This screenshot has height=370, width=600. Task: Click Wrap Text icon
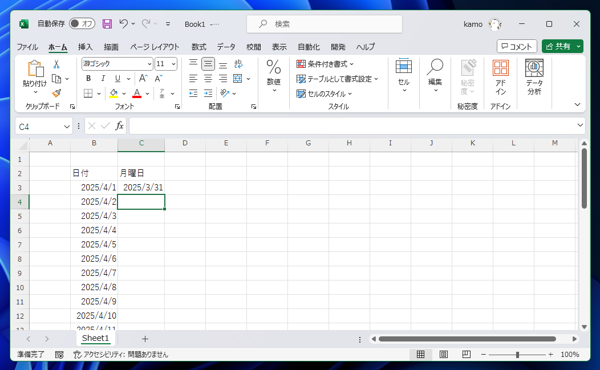[238, 64]
